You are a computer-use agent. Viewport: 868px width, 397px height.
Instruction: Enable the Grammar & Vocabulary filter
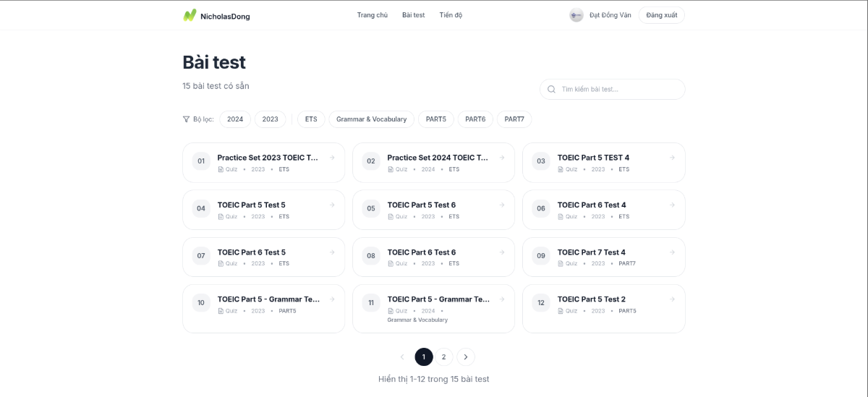[371, 119]
